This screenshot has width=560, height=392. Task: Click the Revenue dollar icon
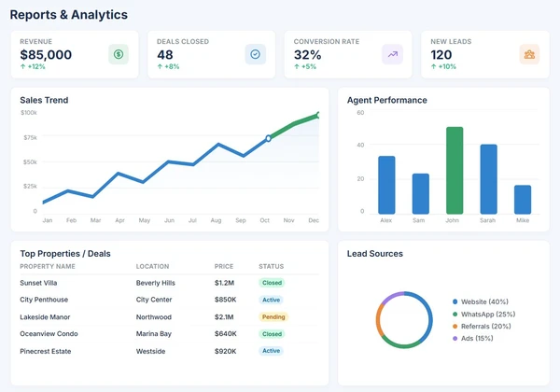[x=119, y=54]
